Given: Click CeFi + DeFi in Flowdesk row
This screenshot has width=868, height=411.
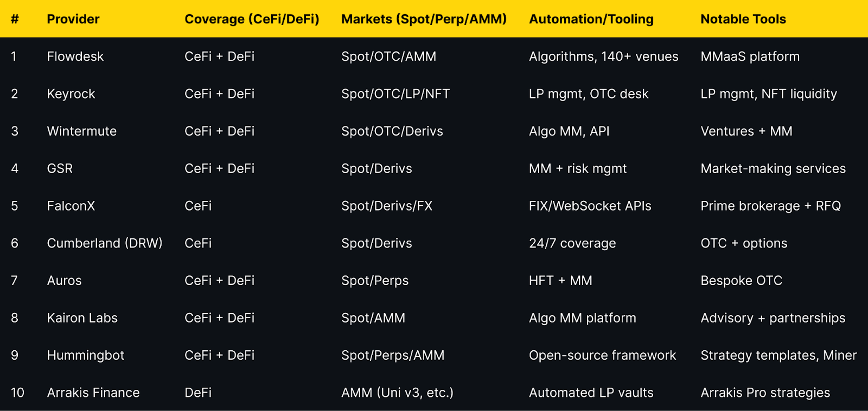Looking at the screenshot, I should point(220,56).
